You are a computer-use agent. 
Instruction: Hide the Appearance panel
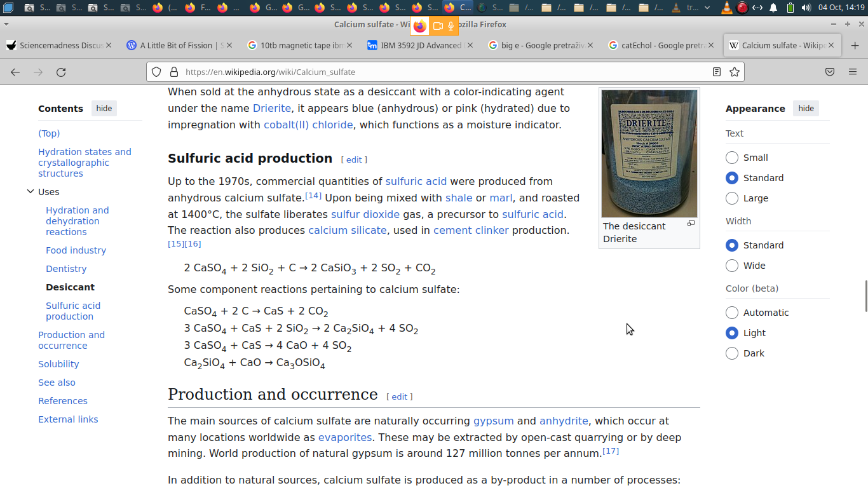806,108
